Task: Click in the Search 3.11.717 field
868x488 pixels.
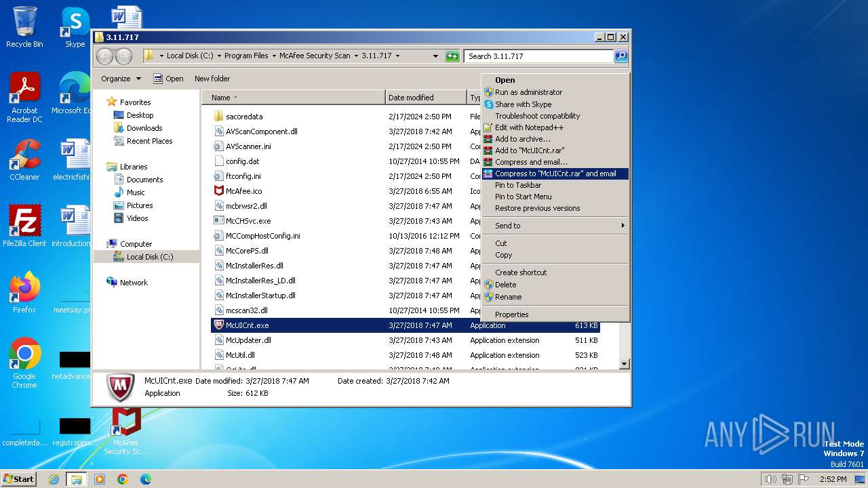Action: tap(538, 56)
